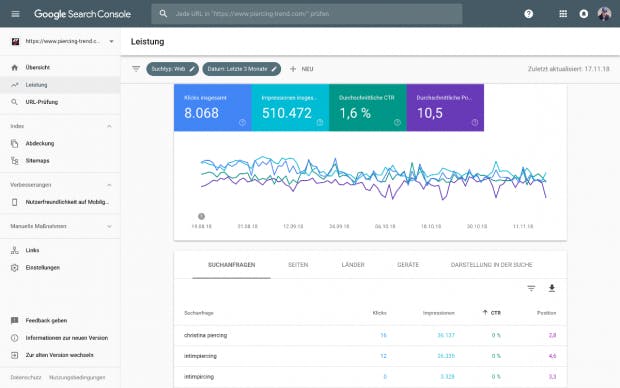Click the Leistung trend icon

[15, 85]
